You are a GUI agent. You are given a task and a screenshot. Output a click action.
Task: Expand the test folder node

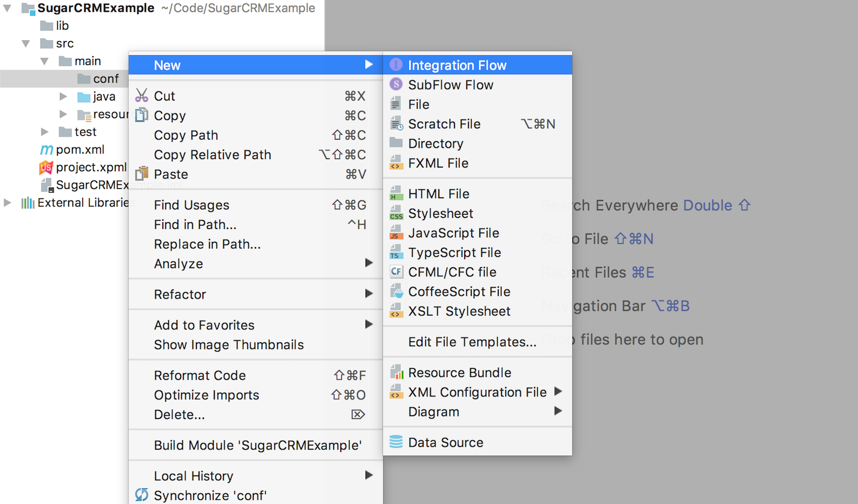(45, 132)
